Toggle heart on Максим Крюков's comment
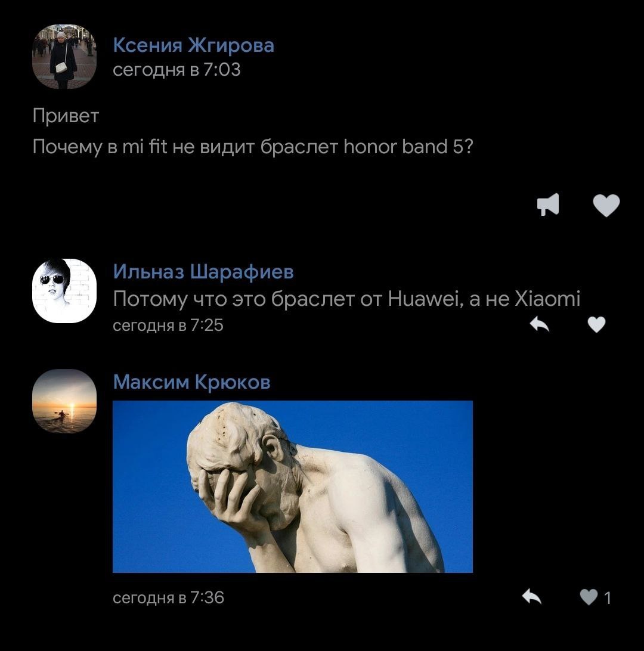Image resolution: width=644 pixels, height=651 pixels. tap(589, 597)
